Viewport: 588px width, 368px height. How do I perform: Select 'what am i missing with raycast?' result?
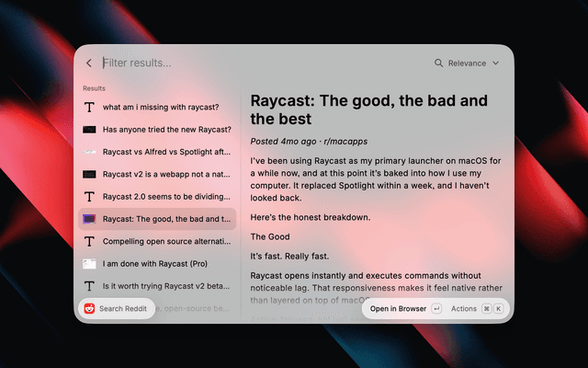pos(157,107)
